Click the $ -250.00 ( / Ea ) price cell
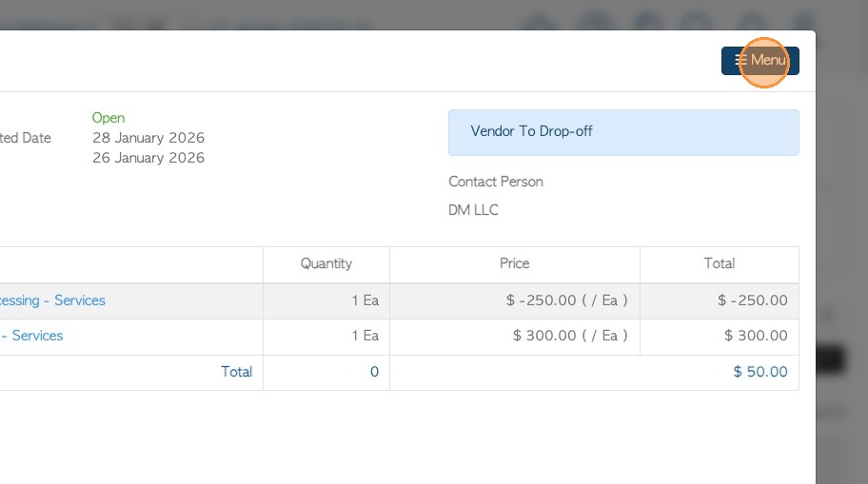The width and height of the screenshot is (868, 484). (566, 300)
